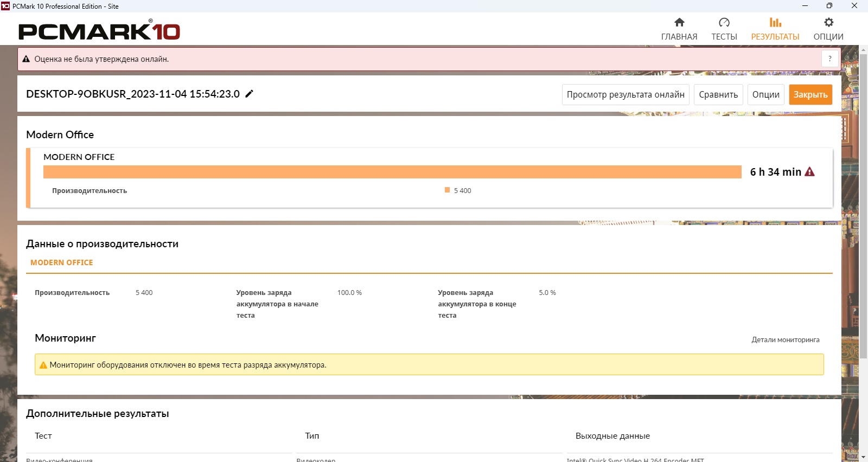Click Просмотр результата онлайн button
Screen dimensions: 868x462
pos(626,94)
